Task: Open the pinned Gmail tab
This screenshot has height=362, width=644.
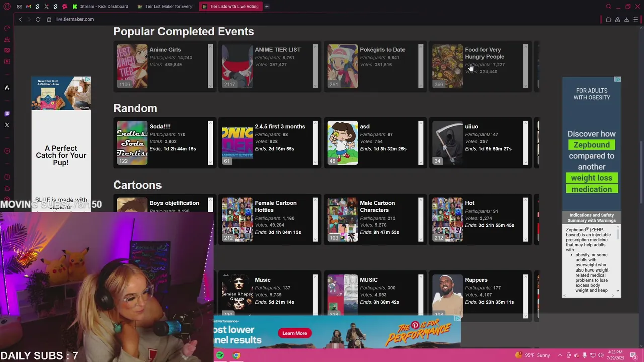Action: [x=28, y=6]
